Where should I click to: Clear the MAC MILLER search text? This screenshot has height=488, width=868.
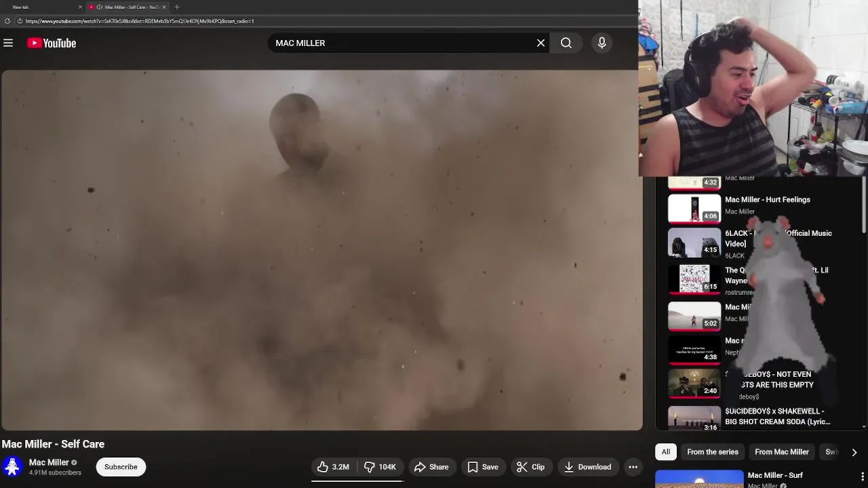540,43
